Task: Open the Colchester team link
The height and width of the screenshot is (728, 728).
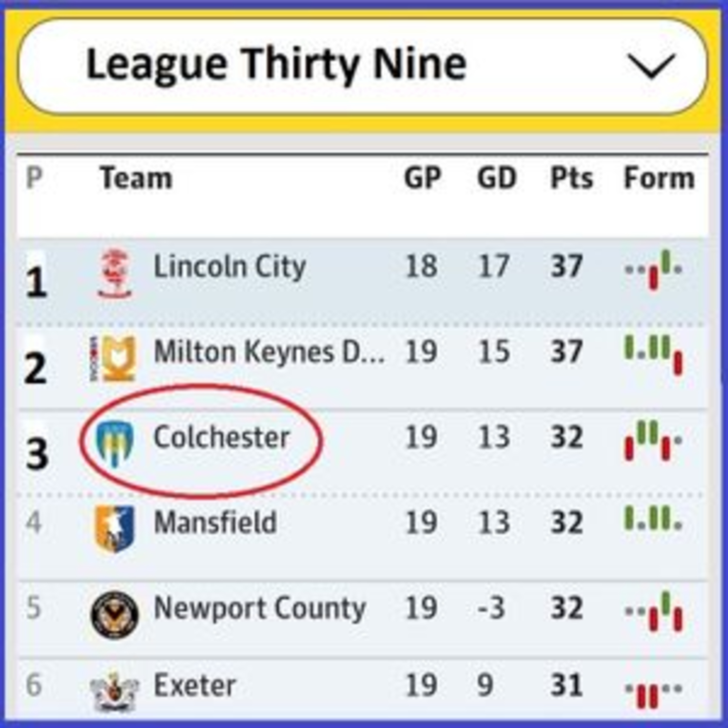Action: (222, 438)
